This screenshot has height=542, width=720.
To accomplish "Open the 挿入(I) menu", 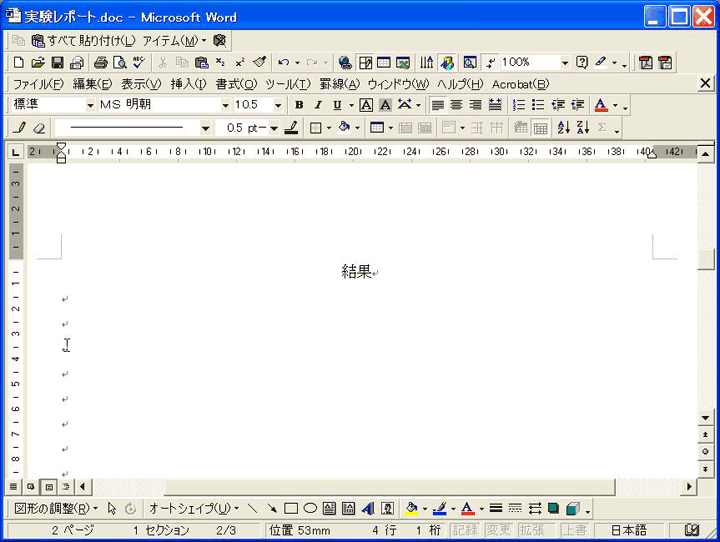I will tap(188, 84).
